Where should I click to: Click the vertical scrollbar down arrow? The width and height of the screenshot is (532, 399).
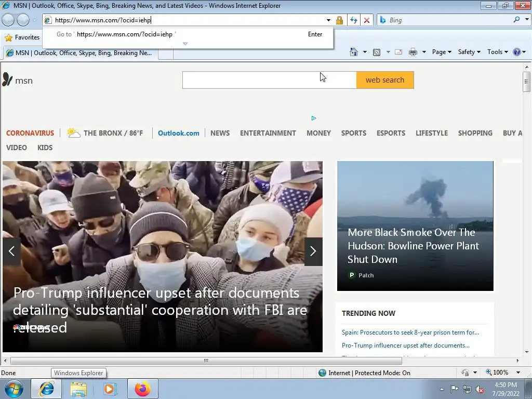[x=527, y=352]
